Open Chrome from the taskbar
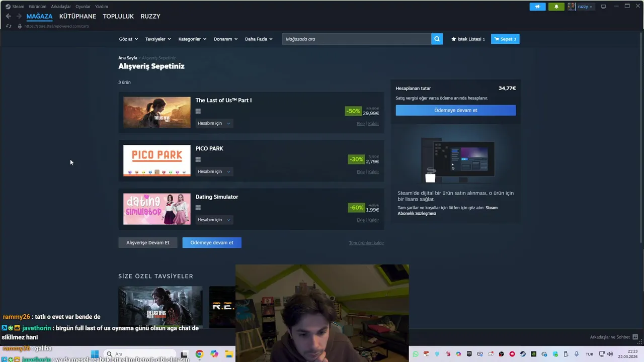644x362 pixels. [x=199, y=354]
